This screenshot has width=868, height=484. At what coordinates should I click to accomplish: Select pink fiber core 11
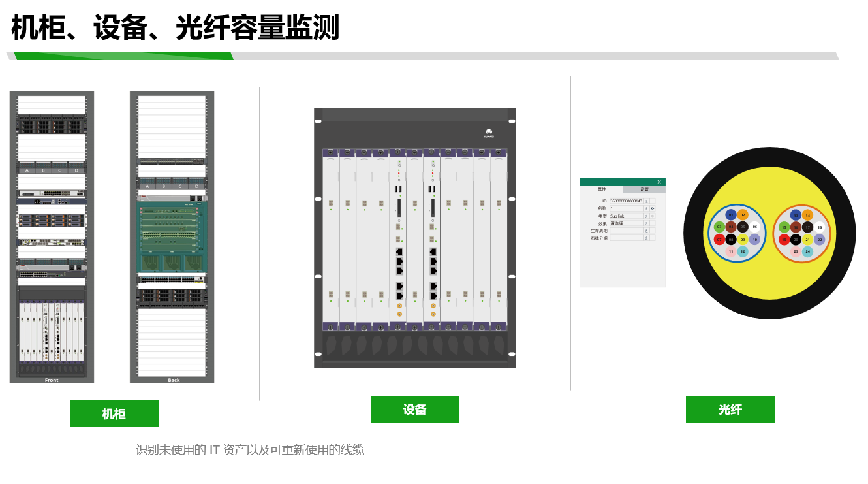pyautogui.click(x=731, y=251)
